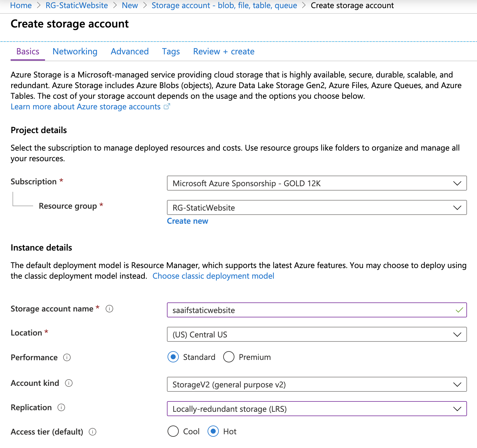Screen dimensions: 477x448
Task: Choose Cool access tier
Action: 173,431
